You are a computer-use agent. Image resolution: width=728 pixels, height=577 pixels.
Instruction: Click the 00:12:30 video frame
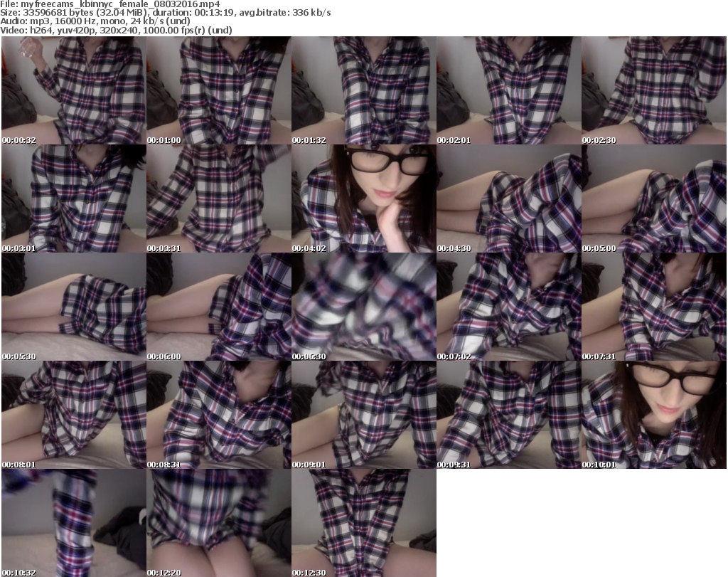(363, 523)
